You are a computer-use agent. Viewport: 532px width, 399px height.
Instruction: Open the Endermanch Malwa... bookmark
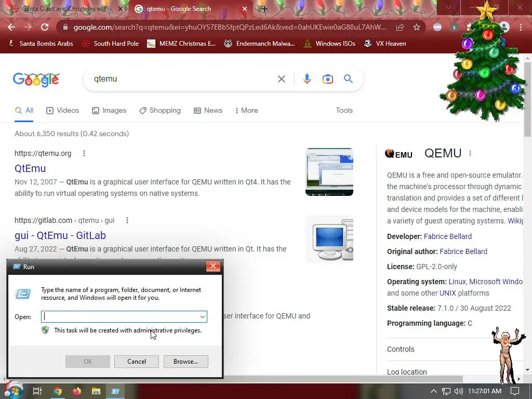pos(260,44)
